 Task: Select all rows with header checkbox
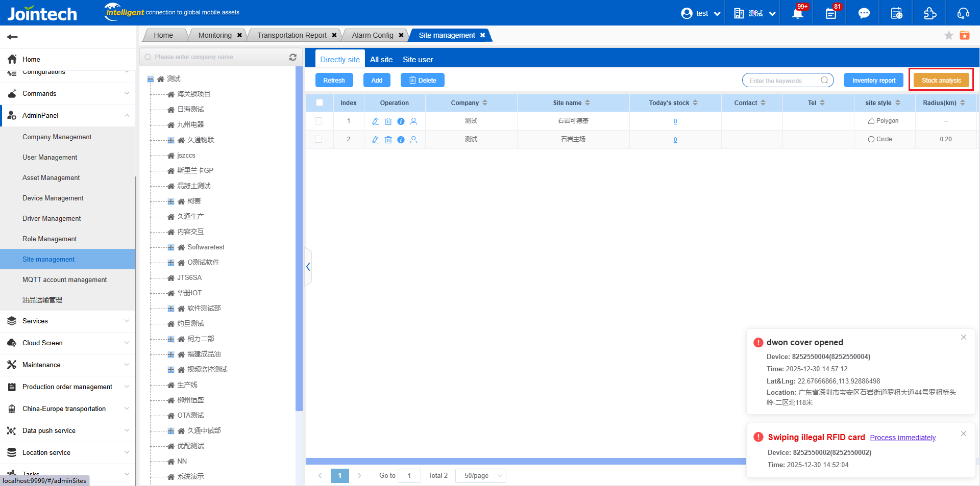point(320,103)
